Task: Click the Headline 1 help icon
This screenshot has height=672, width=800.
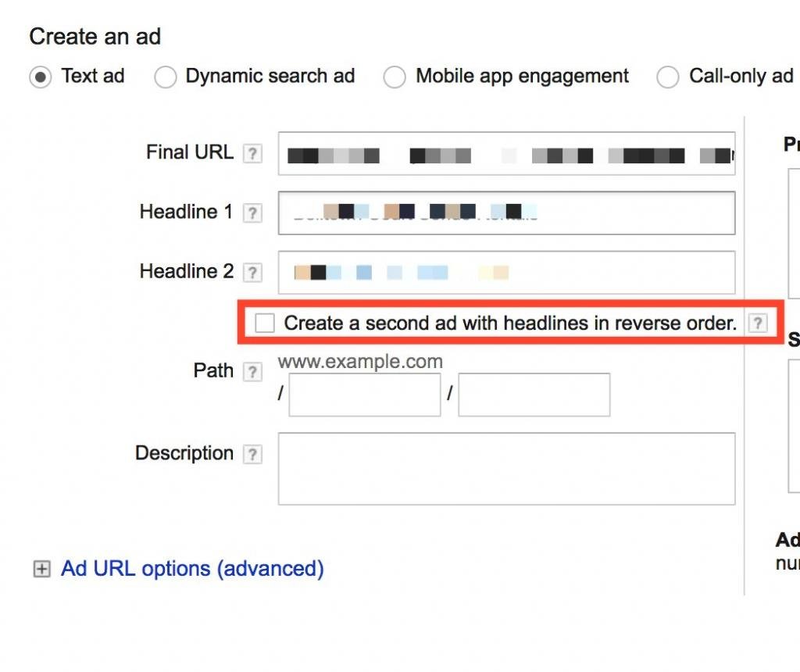Action: tap(252, 213)
